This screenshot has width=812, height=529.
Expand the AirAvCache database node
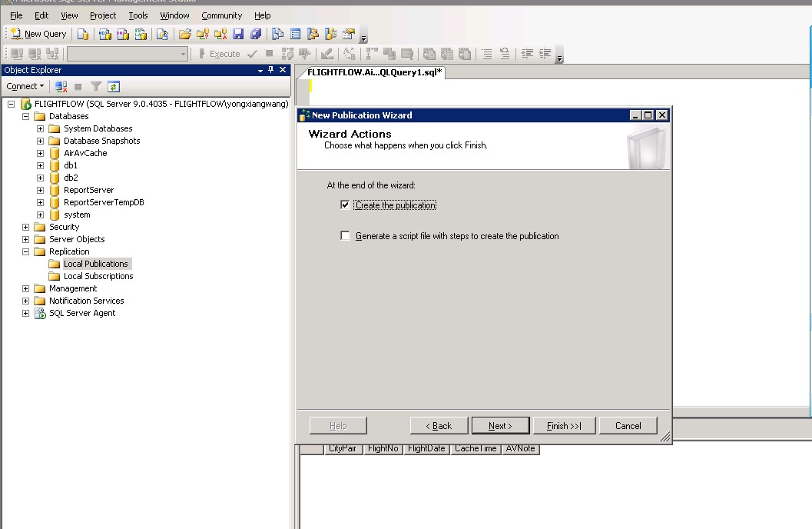[x=40, y=153]
